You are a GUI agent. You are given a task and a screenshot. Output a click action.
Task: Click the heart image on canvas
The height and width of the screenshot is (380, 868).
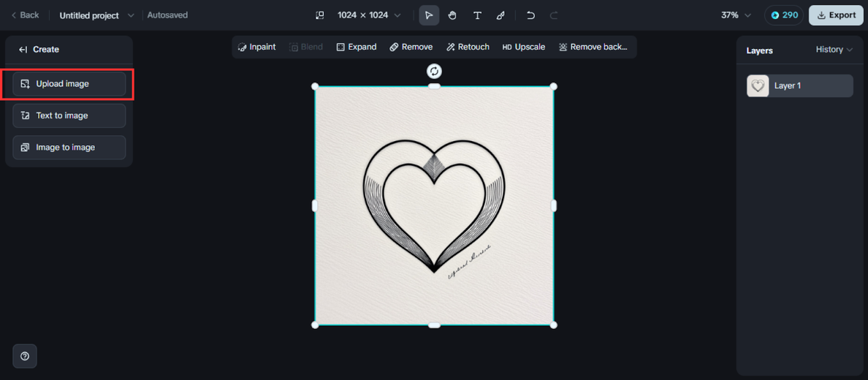pos(434,205)
